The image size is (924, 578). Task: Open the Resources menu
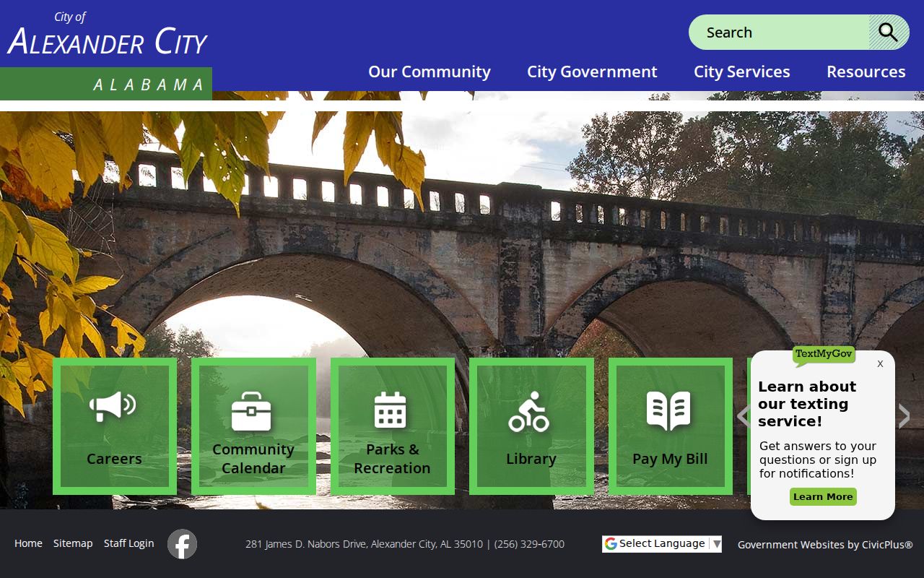click(x=866, y=72)
